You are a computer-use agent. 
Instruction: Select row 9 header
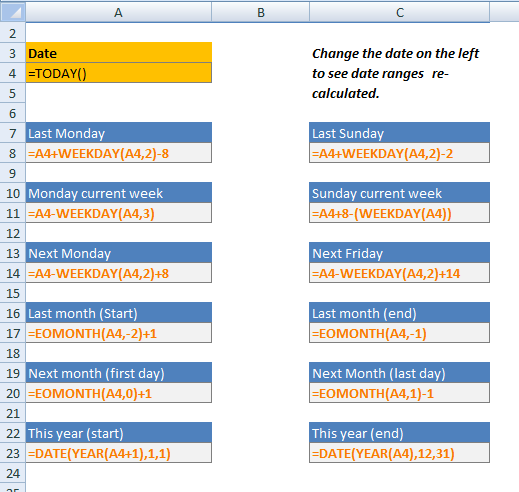pos(13,173)
